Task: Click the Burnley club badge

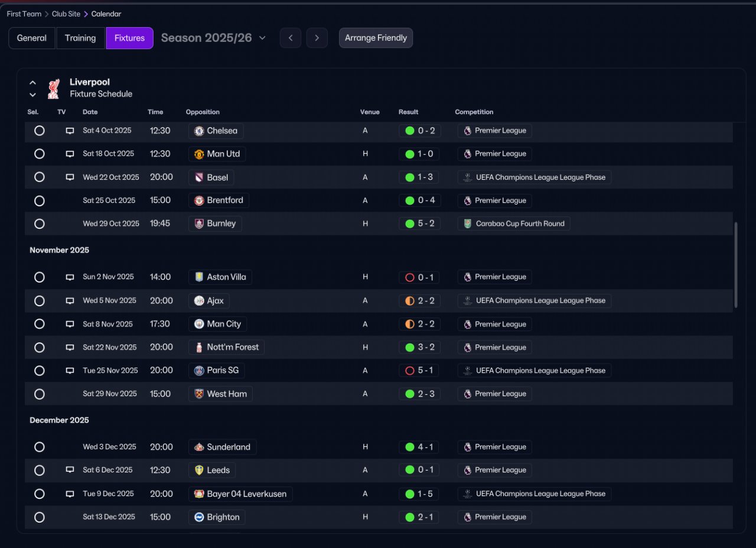Action: 199,223
